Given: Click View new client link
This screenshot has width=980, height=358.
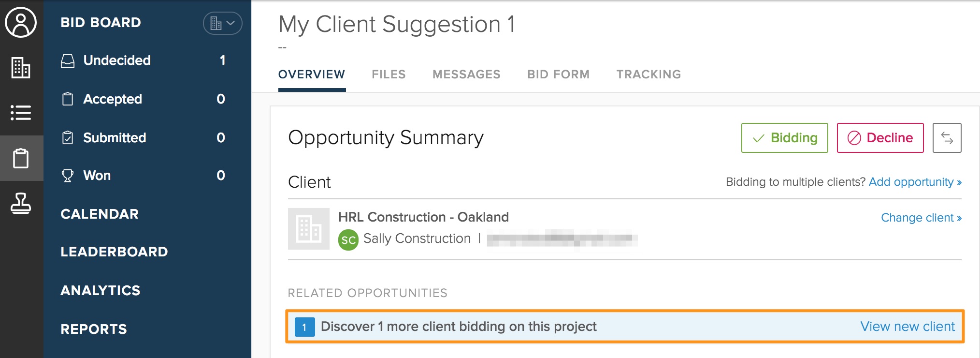Looking at the screenshot, I should 907,327.
